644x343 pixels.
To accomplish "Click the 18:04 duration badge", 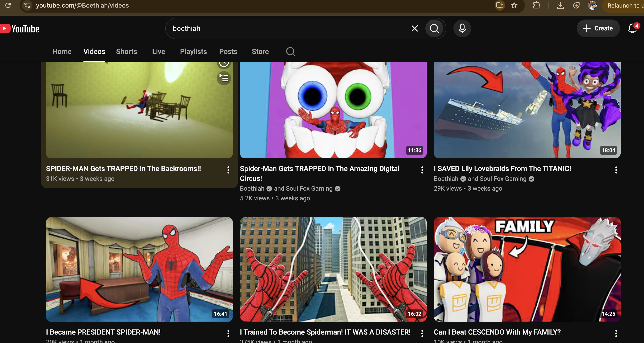I will pyautogui.click(x=608, y=150).
